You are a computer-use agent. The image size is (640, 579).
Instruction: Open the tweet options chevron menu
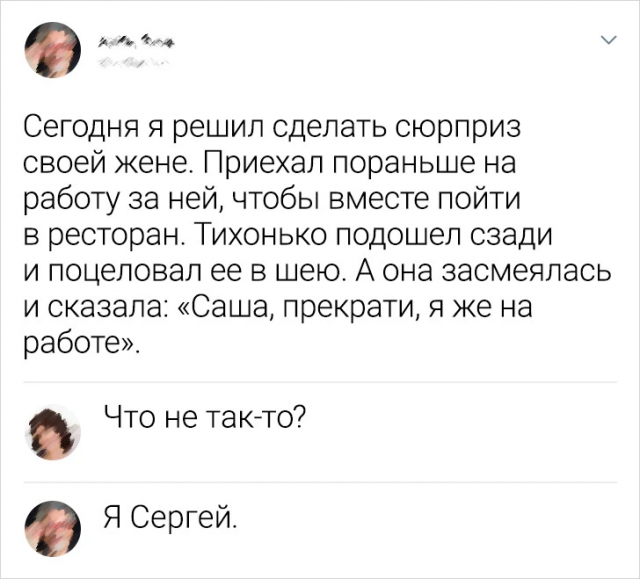click(609, 40)
